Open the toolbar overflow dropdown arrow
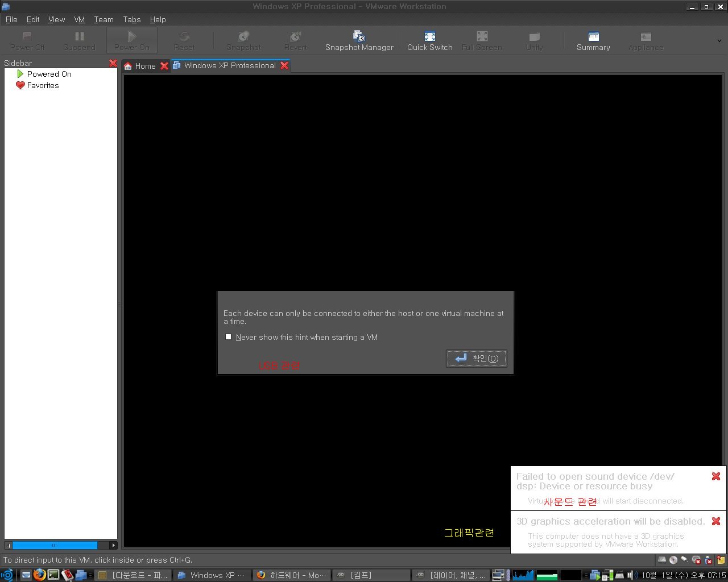Screen dimensions: 728x582 719,40
